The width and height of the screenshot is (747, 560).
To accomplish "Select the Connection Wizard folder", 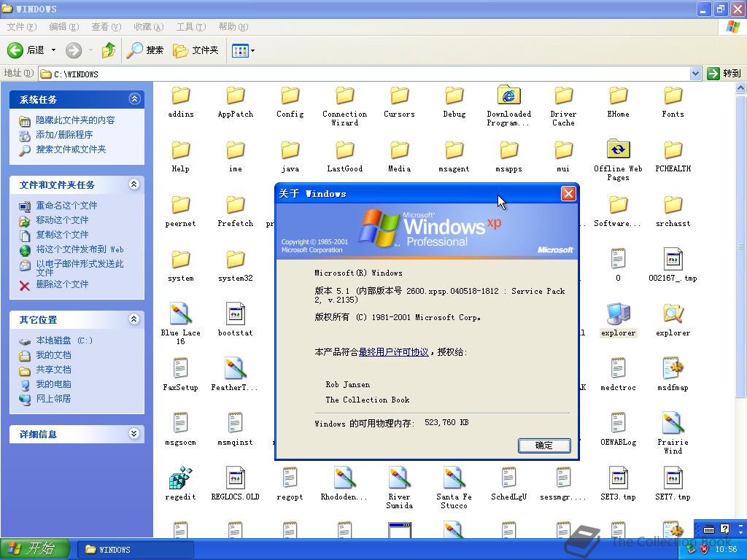I will [344, 96].
